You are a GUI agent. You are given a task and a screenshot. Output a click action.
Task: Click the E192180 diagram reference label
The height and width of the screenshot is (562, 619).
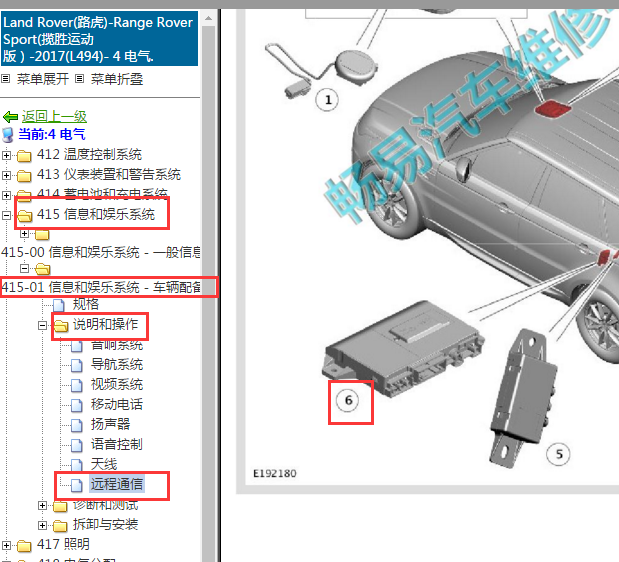click(274, 474)
